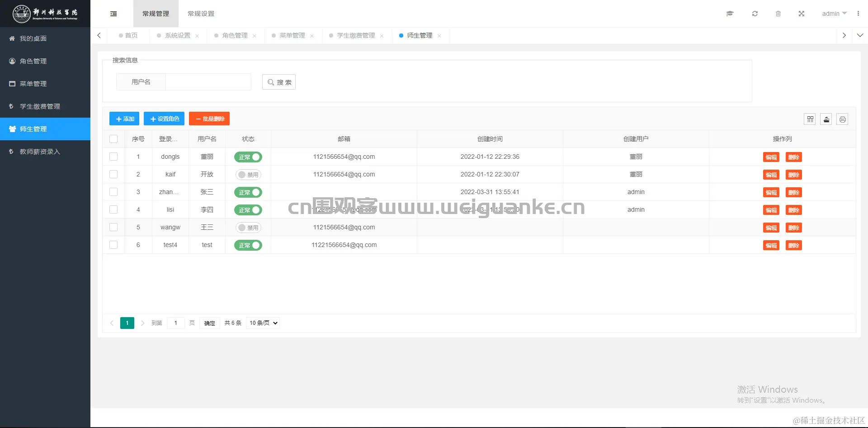Select page 1 in pagination

coord(127,323)
